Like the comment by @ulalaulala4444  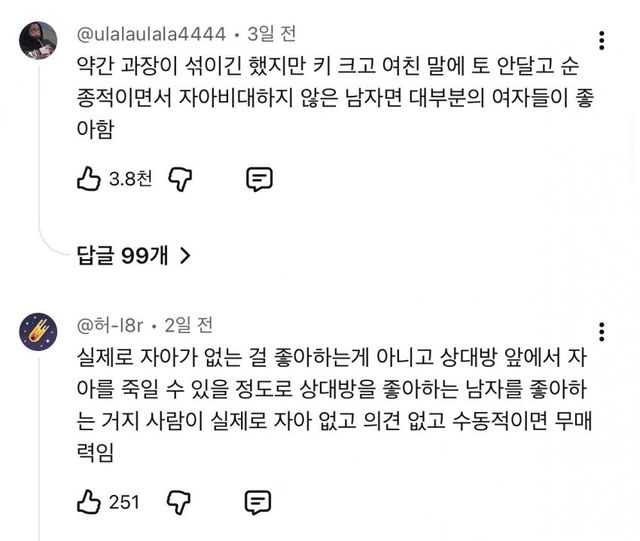click(88, 179)
